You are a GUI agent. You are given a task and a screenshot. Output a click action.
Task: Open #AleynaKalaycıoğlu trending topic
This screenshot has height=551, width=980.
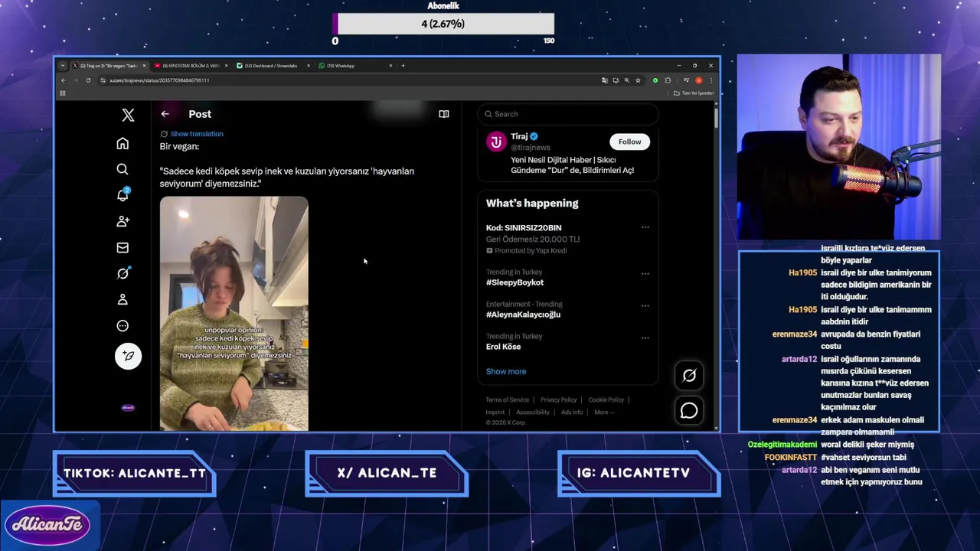[x=523, y=315]
